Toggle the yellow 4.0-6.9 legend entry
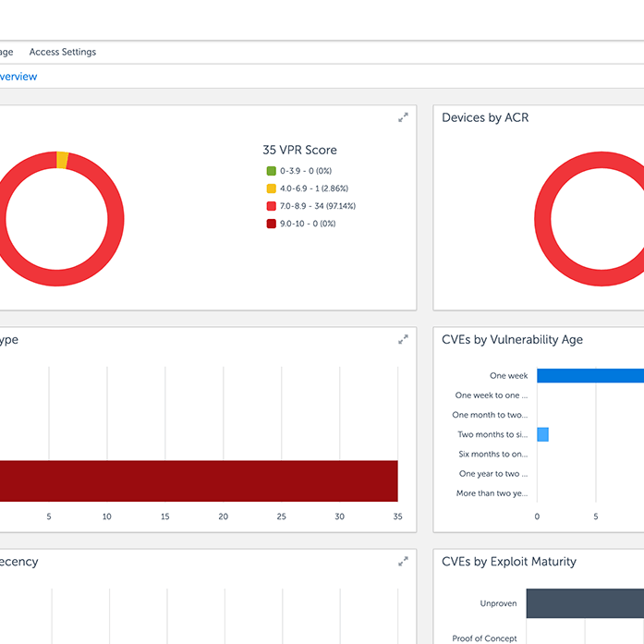 271,188
